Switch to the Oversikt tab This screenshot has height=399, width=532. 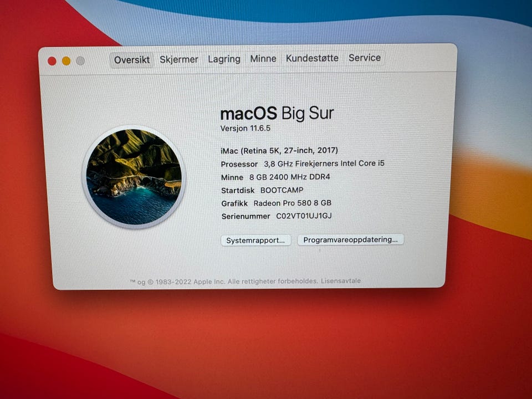pyautogui.click(x=132, y=60)
